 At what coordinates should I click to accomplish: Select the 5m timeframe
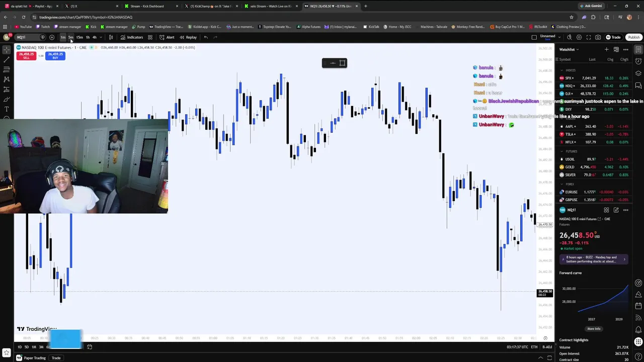click(71, 37)
